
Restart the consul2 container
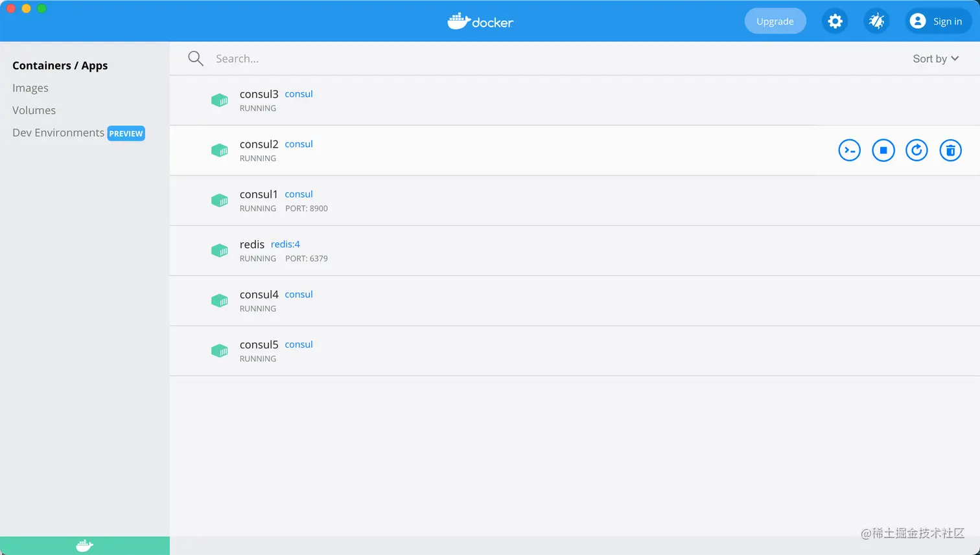point(916,150)
